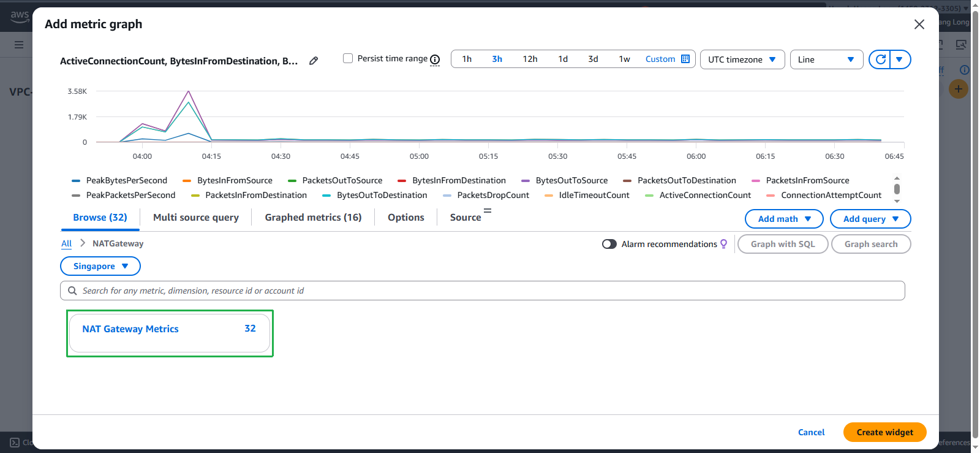Click the Cancel link
This screenshot has height=453, width=980.
tap(812, 432)
